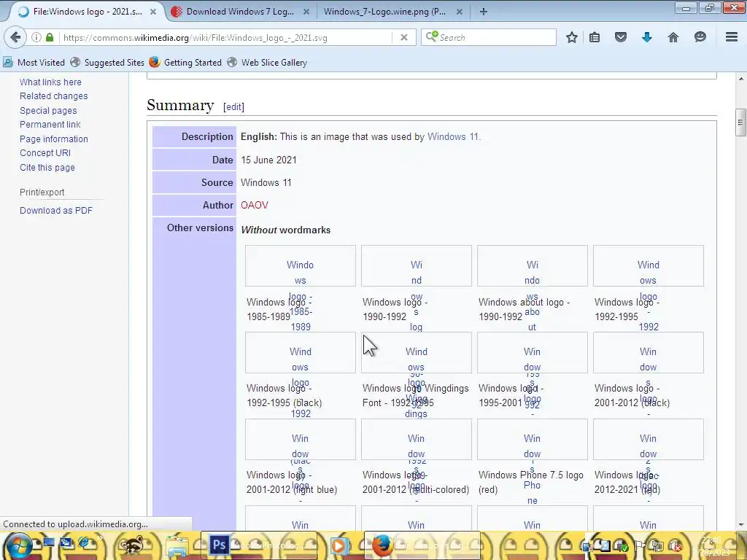Click Action Center flag tray icon
747x560 pixels.
[x=640, y=547]
